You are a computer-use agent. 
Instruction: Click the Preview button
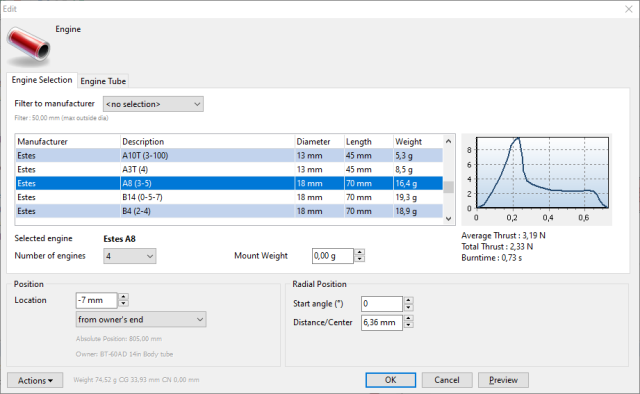503,380
